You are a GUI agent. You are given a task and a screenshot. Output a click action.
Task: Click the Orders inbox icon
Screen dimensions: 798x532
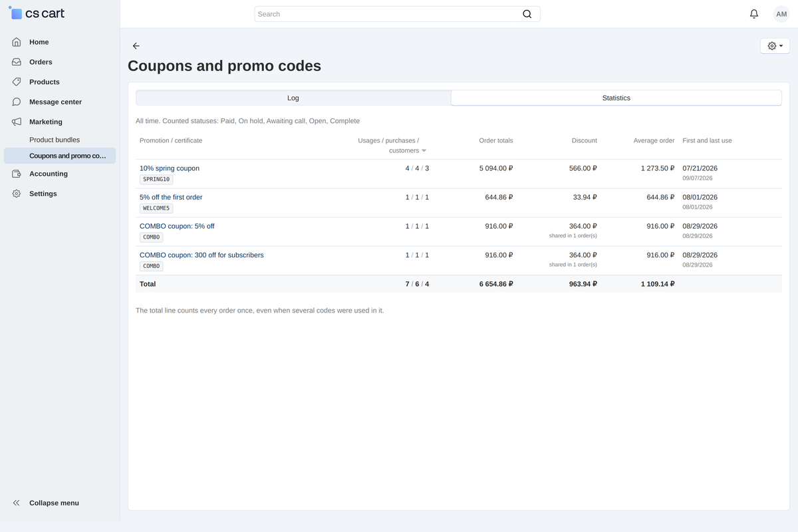[x=17, y=62]
